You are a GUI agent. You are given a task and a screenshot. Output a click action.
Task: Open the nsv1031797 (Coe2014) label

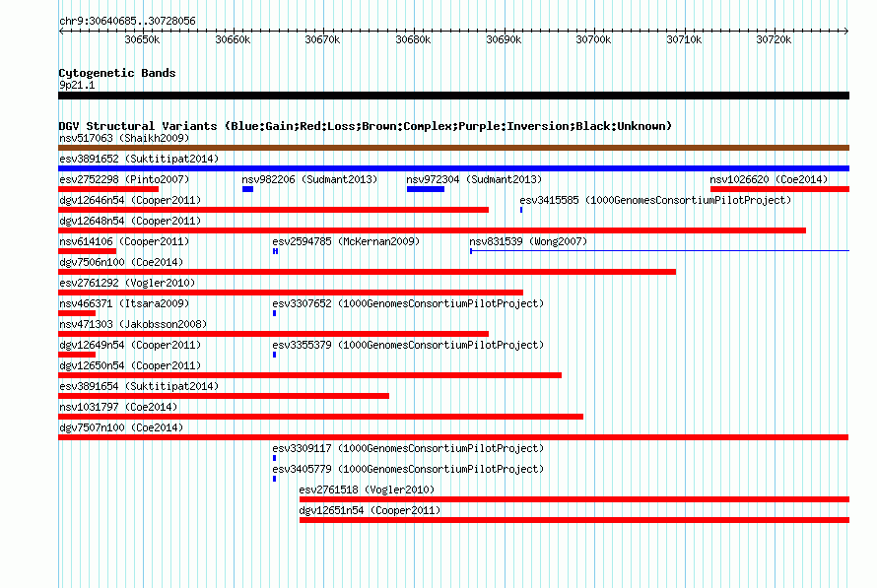coord(118,407)
